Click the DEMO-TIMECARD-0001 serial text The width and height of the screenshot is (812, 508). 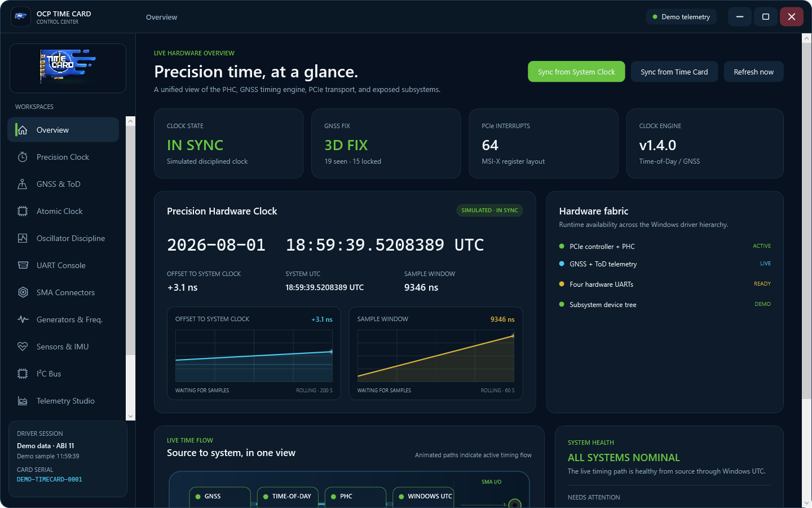coord(50,479)
